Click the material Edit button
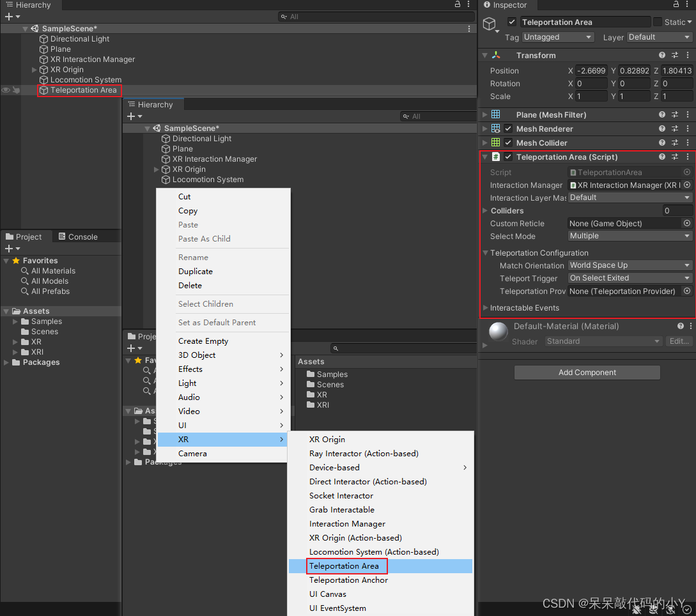696x616 pixels. coord(679,341)
